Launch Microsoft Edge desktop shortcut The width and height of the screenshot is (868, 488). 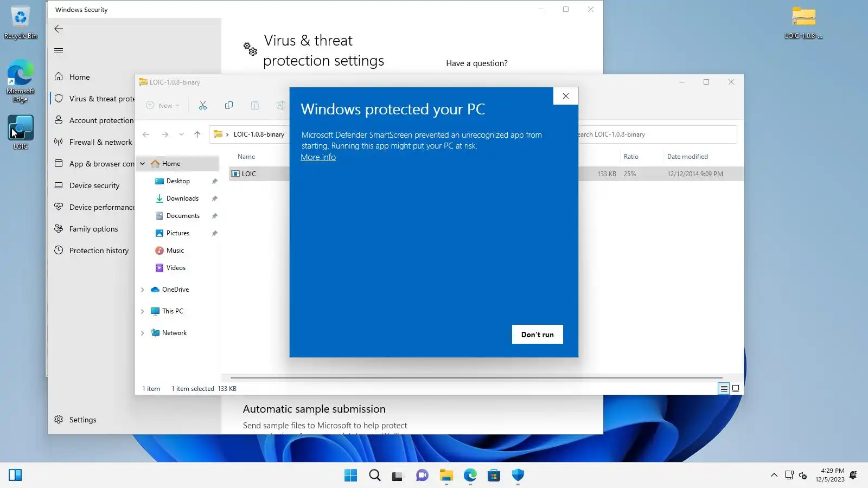point(21,81)
